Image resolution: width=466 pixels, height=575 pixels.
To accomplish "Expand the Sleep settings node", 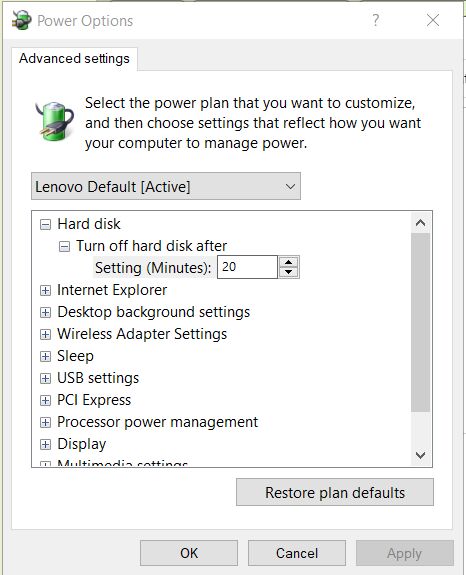I will pyautogui.click(x=45, y=356).
